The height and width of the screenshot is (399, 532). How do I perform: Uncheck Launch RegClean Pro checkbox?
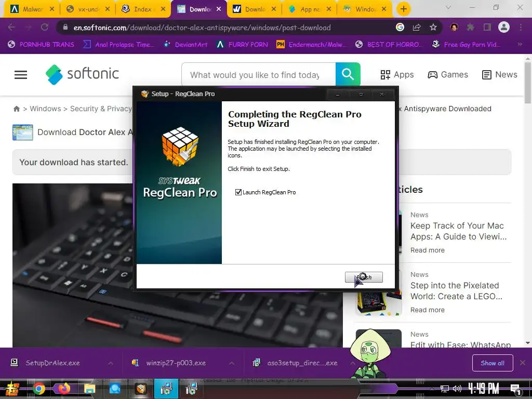238,192
